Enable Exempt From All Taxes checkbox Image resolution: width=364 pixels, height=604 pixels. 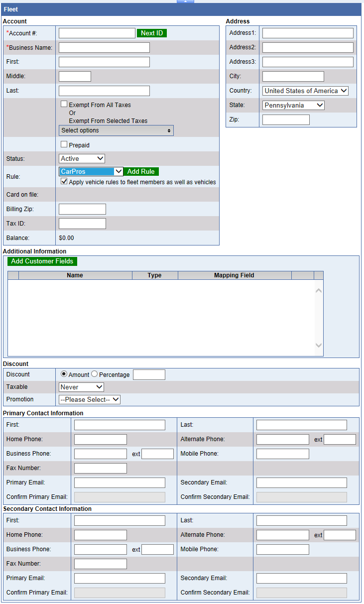point(64,105)
